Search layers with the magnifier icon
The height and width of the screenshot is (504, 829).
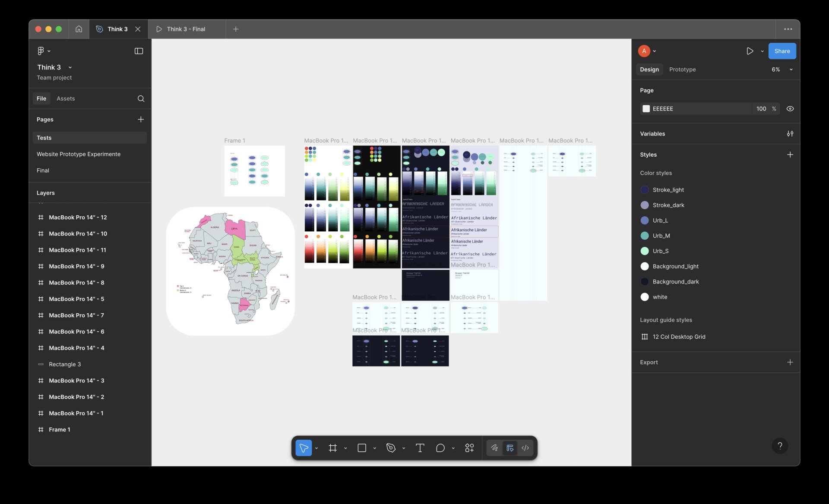(x=141, y=98)
